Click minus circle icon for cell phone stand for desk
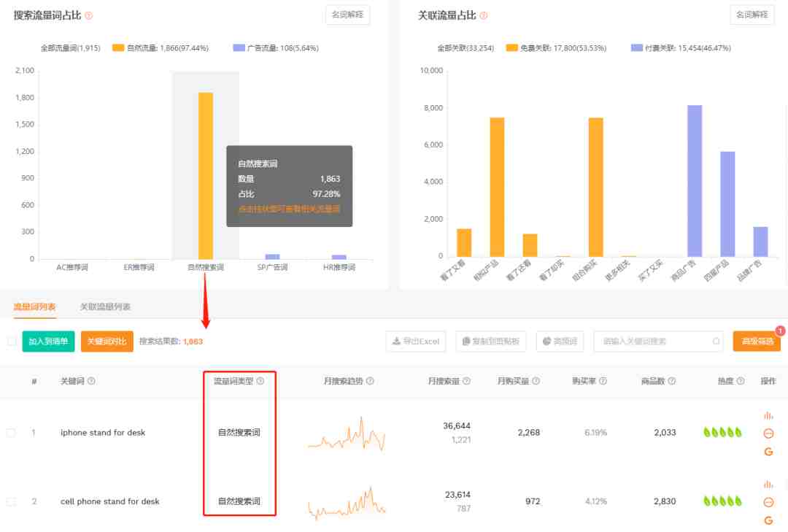The image size is (788, 532). click(x=768, y=502)
